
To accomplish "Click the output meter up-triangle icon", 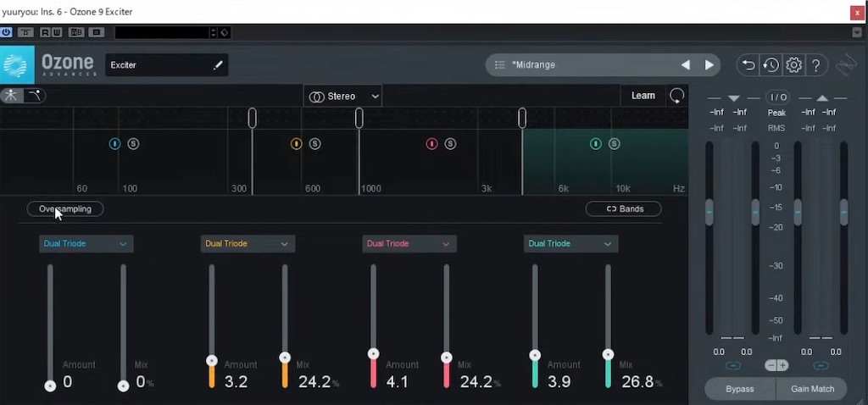I will tap(822, 98).
